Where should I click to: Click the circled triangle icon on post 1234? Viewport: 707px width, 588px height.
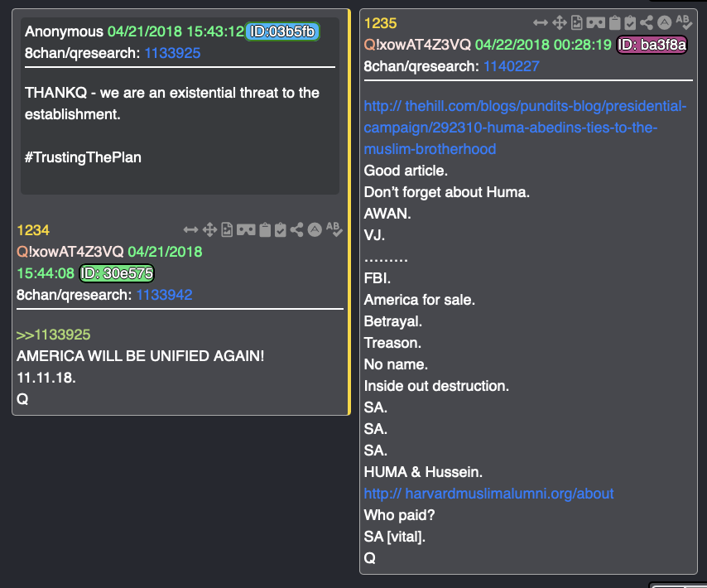315,230
